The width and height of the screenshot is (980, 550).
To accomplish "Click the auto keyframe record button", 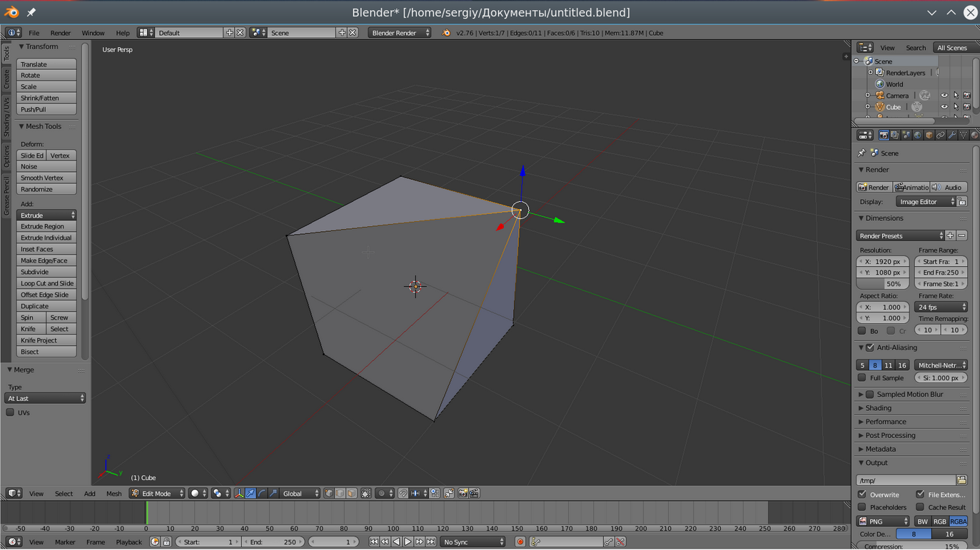I will pos(520,542).
